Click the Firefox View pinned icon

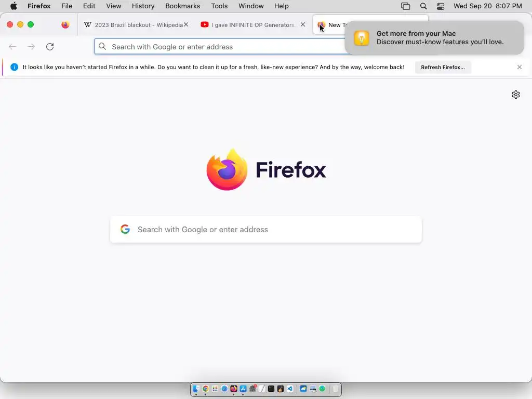65,24
